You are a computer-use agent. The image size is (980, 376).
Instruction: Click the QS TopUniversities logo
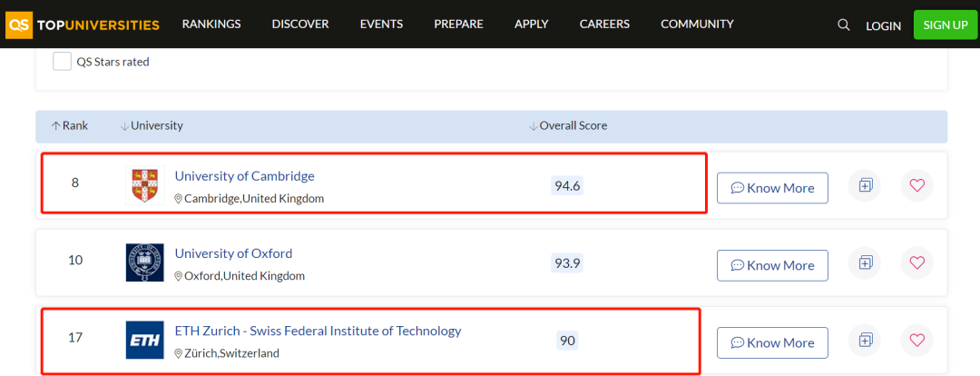pyautogui.click(x=83, y=25)
